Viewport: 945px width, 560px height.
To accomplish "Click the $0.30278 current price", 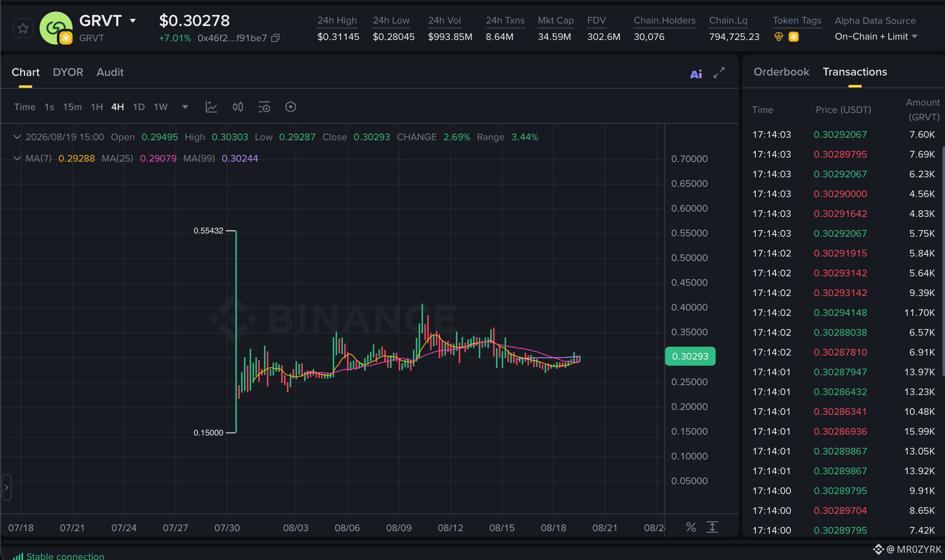I will (195, 21).
